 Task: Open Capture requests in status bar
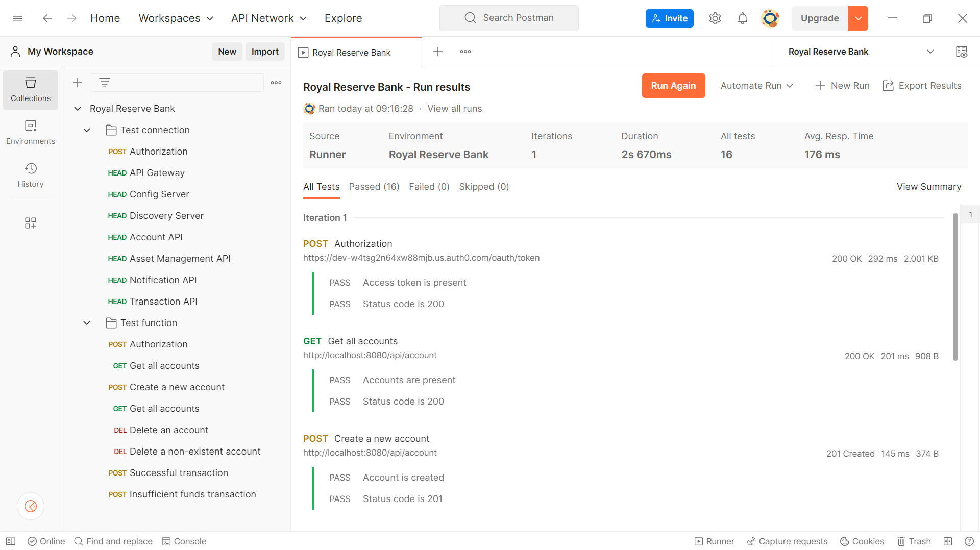point(787,541)
